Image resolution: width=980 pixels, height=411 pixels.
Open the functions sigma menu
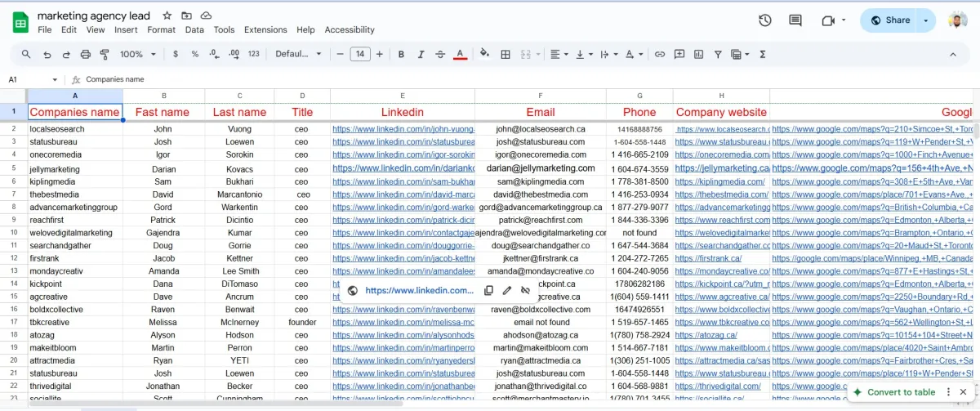tap(763, 54)
